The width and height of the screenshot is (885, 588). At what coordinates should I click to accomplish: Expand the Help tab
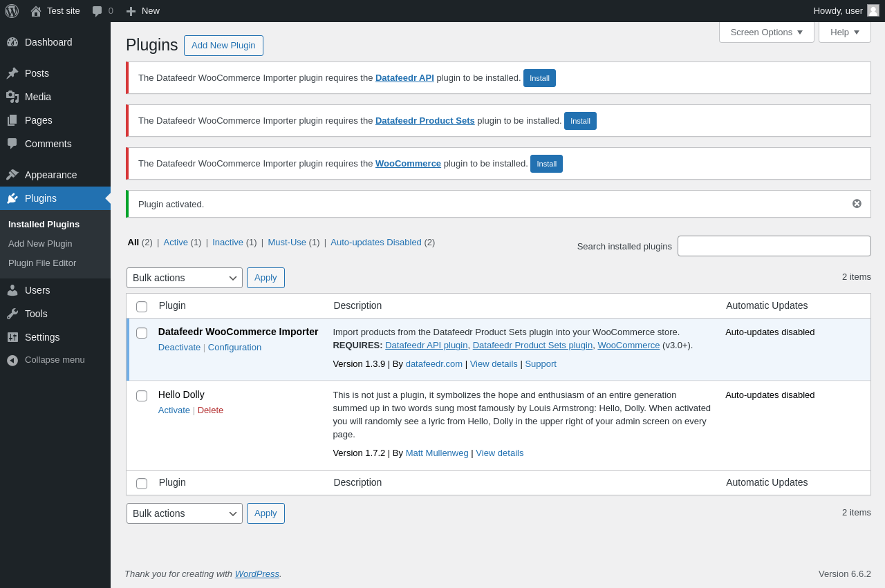(844, 32)
